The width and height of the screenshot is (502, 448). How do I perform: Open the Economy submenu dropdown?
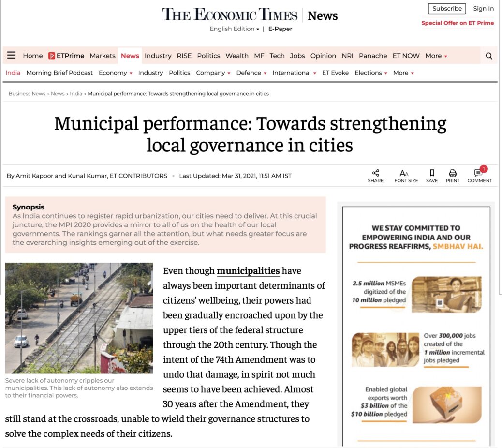pyautogui.click(x=115, y=73)
